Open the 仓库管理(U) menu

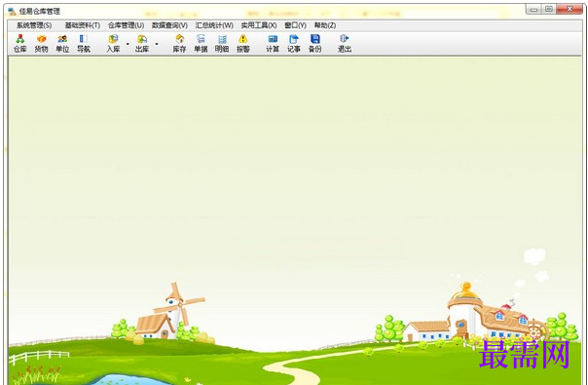coord(126,25)
